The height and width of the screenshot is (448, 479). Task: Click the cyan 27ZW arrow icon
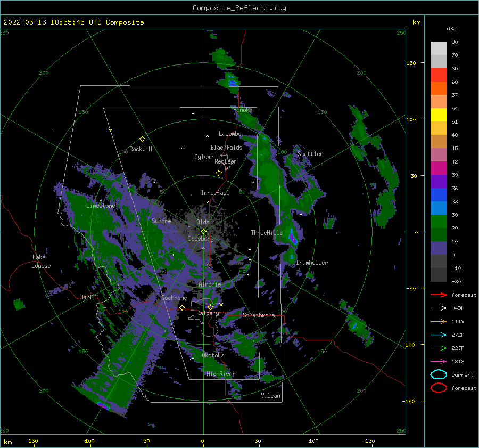point(439,335)
